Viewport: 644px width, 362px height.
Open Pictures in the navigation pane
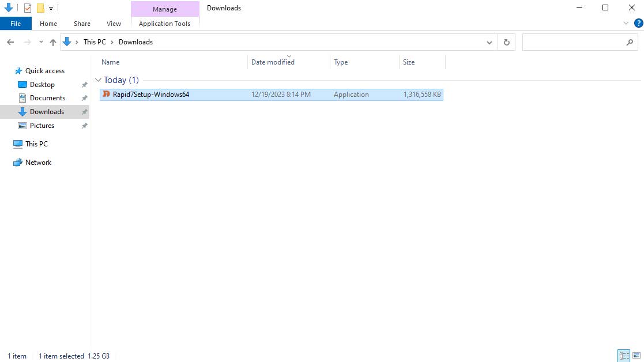42,126
